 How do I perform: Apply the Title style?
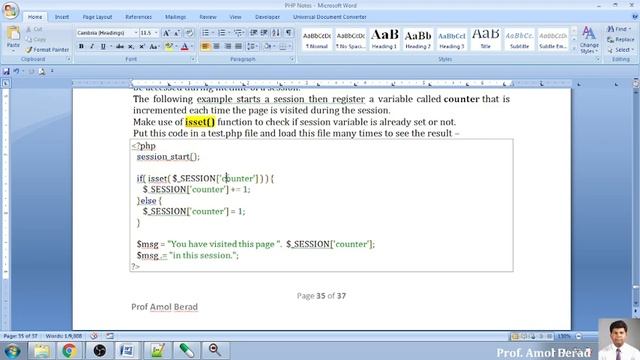click(x=485, y=40)
